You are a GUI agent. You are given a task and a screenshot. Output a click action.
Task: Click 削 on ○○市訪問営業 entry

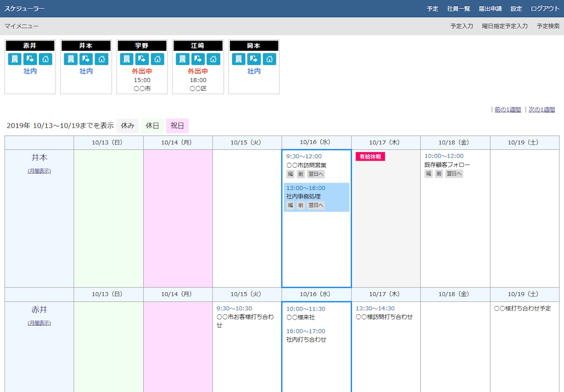(300, 174)
